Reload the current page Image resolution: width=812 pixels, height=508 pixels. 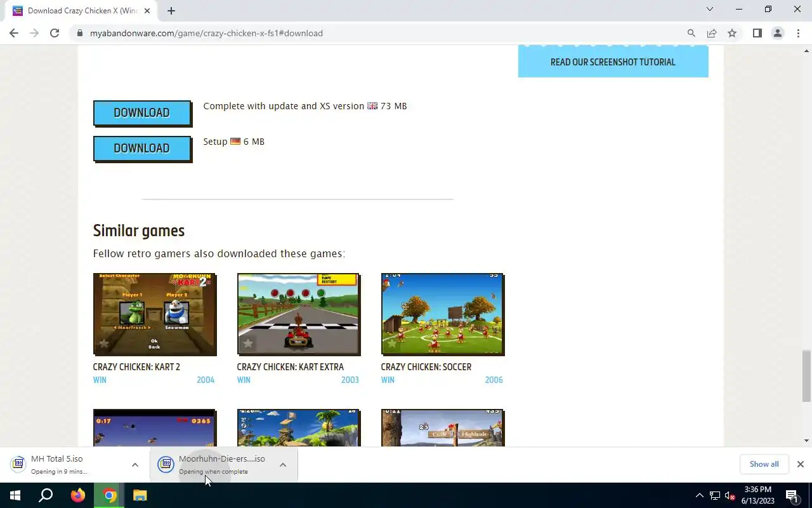tap(55, 33)
